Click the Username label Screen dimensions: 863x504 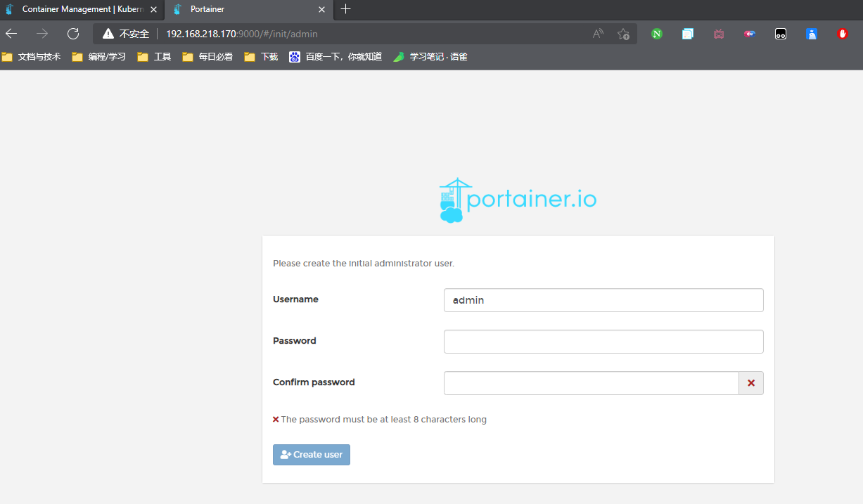coord(295,299)
